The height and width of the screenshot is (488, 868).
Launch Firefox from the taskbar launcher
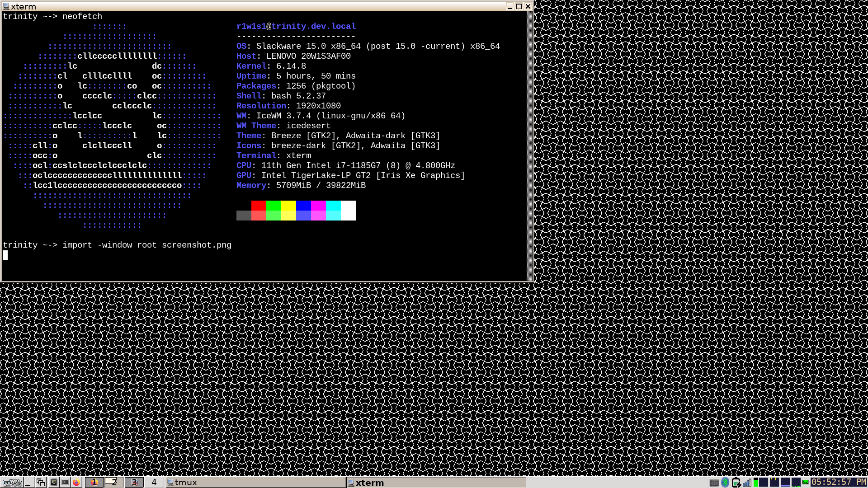(76, 483)
